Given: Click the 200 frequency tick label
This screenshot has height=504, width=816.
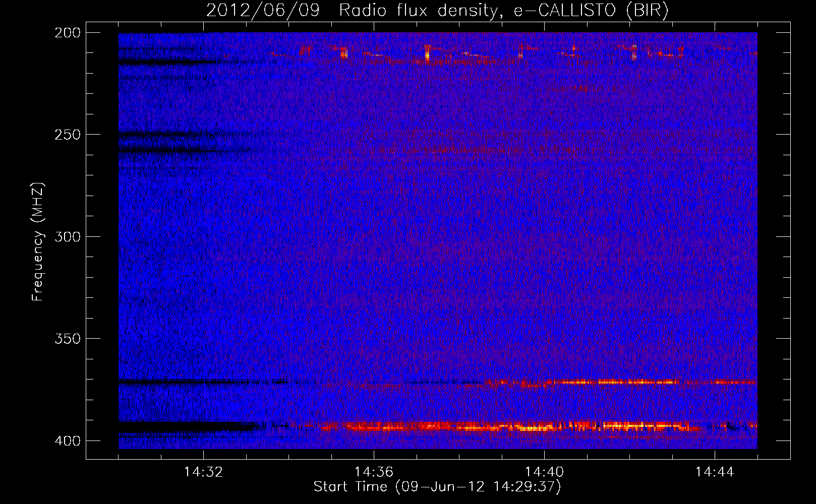Looking at the screenshot, I should tap(68, 33).
